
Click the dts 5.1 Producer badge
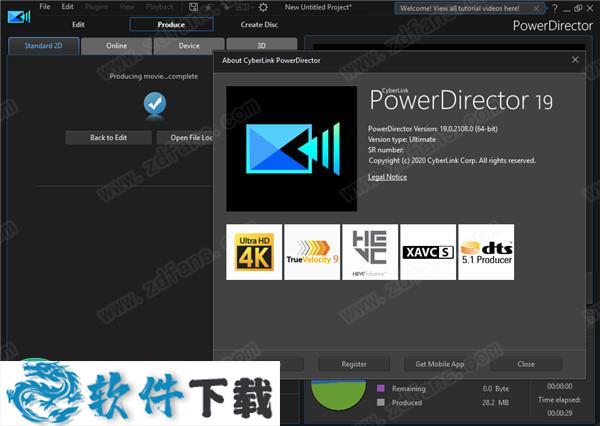click(x=486, y=252)
